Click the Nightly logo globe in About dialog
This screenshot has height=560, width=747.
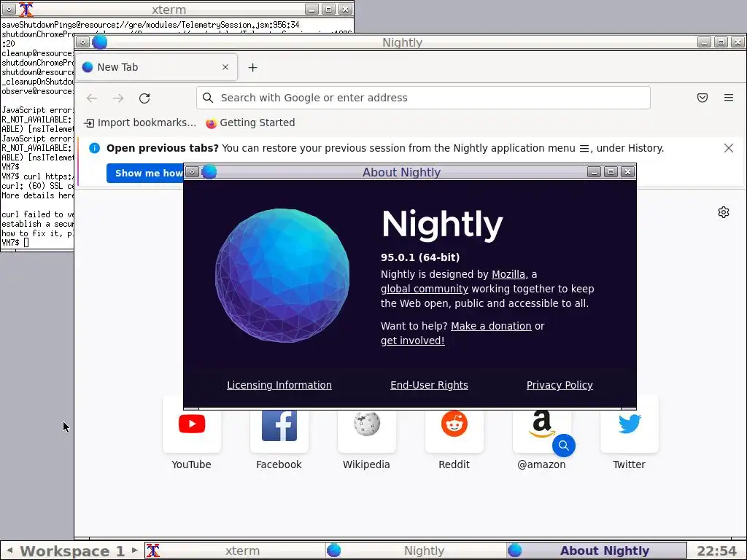[282, 275]
